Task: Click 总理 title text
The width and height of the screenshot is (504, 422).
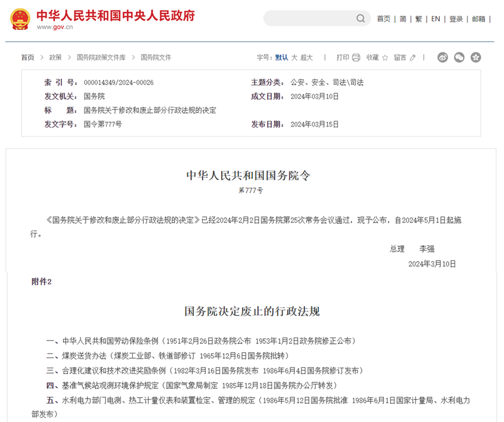Action: [397, 249]
